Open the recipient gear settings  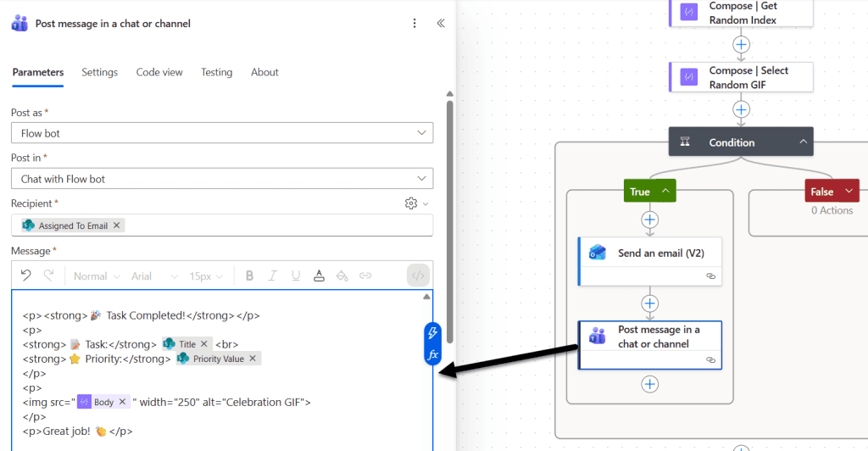coord(411,203)
